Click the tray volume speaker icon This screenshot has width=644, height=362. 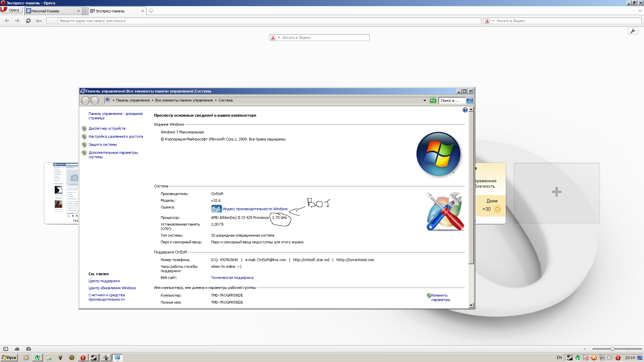(x=610, y=358)
